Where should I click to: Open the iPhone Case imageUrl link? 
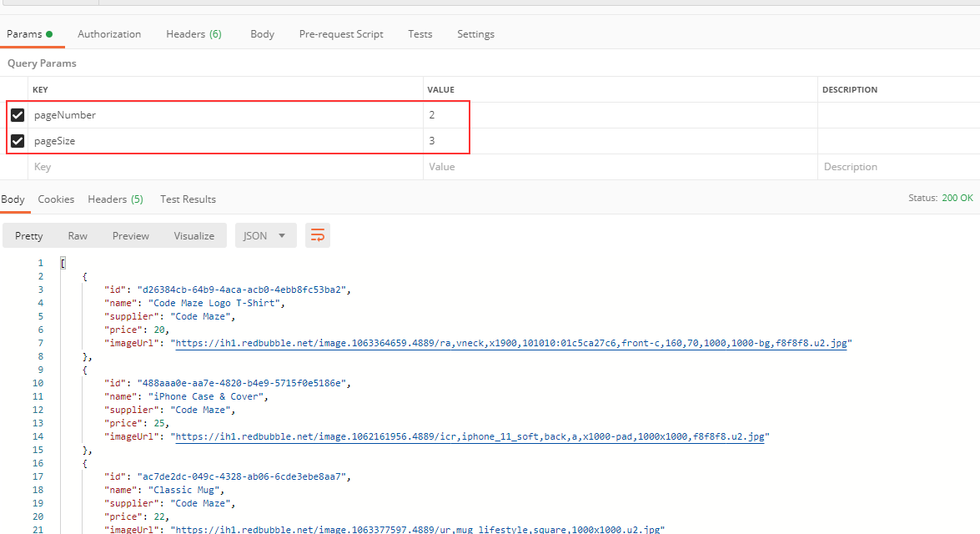pos(469,436)
